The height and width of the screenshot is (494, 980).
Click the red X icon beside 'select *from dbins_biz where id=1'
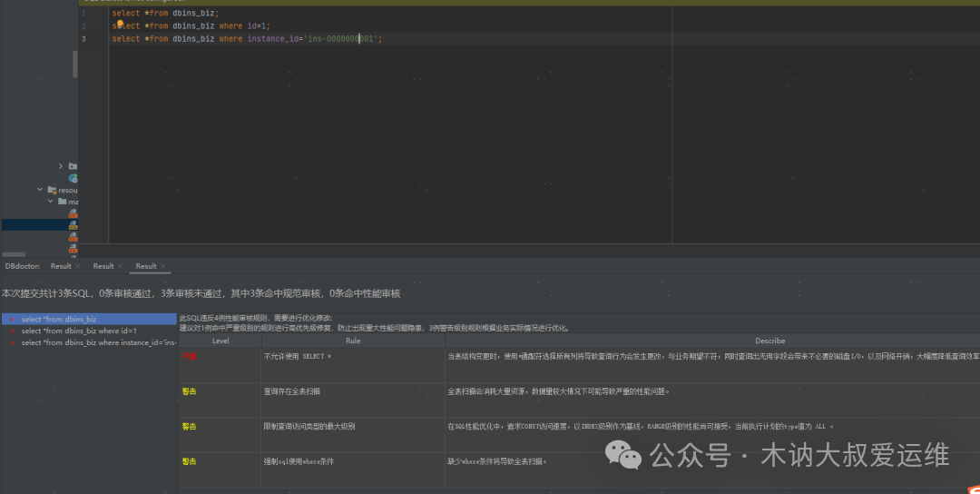(13, 331)
